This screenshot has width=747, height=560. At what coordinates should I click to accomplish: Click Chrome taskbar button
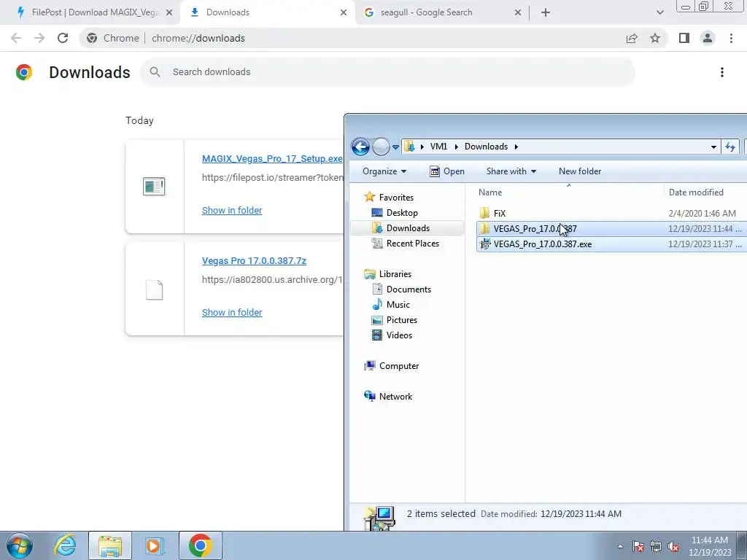point(200,545)
